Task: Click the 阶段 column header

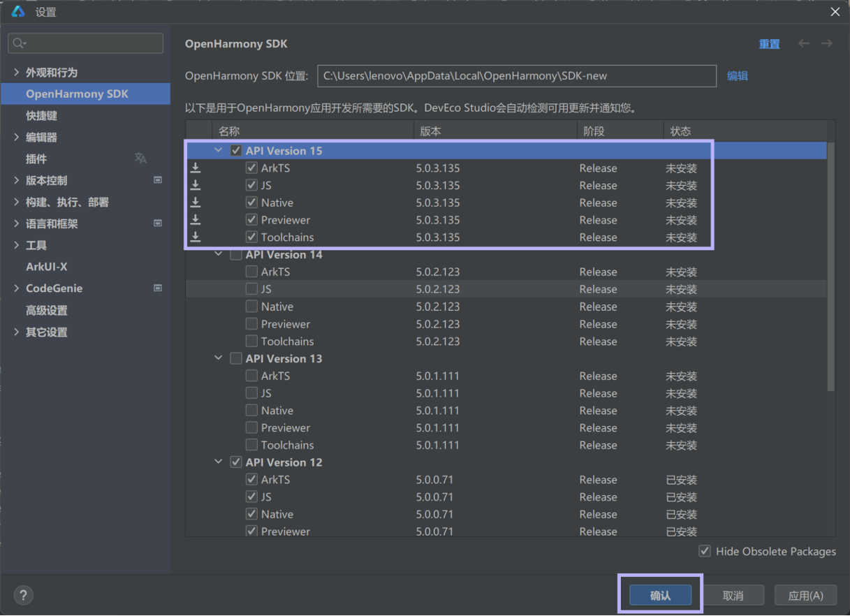Action: pyautogui.click(x=620, y=131)
